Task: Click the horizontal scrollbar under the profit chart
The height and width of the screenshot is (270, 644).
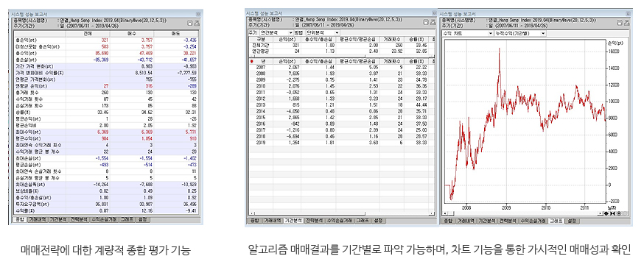Action: click(522, 213)
